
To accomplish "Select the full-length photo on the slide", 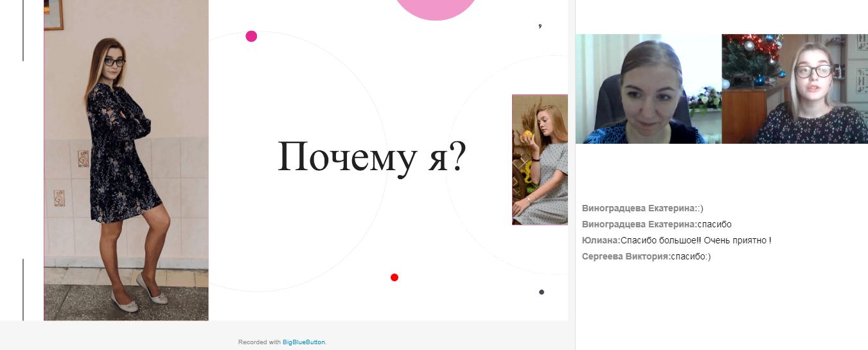I will point(127,160).
